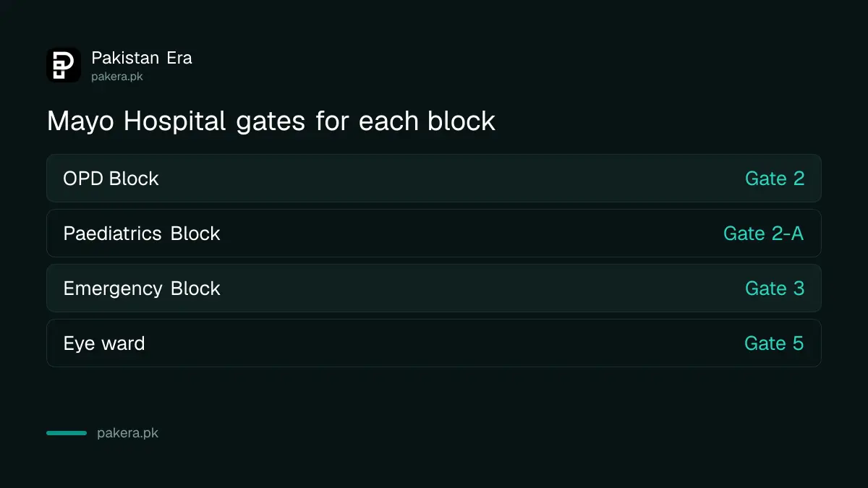The height and width of the screenshot is (488, 868).
Task: Click the Emergency Block label
Action: [142, 288]
